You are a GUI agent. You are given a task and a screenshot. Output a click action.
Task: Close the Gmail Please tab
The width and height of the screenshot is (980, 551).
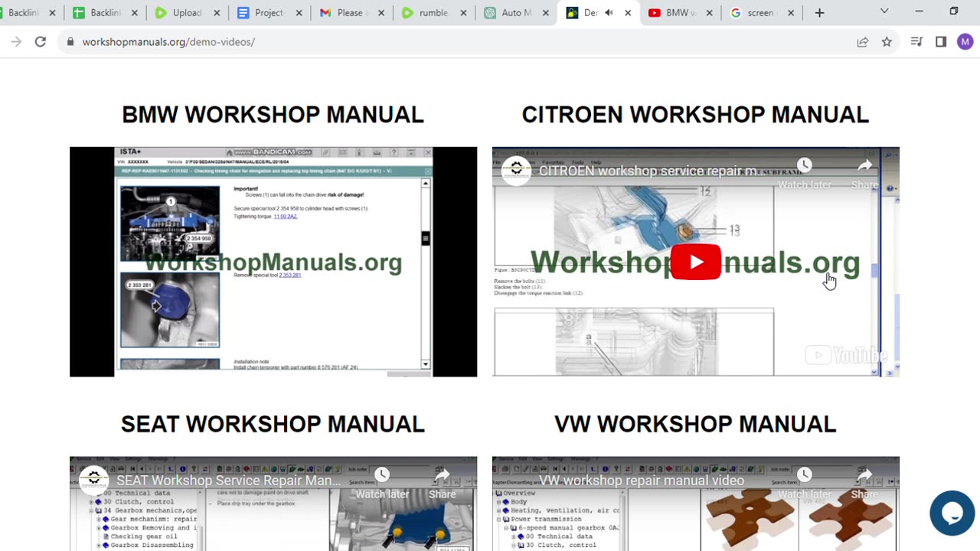click(x=380, y=12)
